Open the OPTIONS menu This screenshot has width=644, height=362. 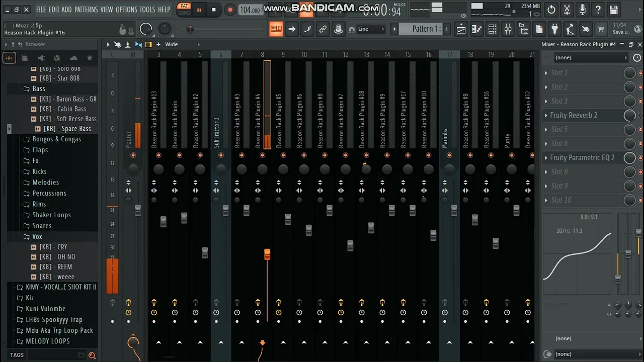(126, 10)
